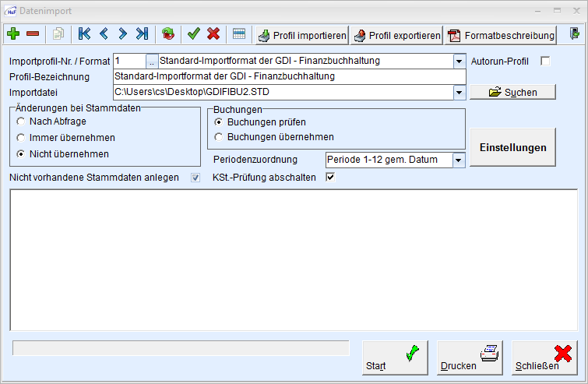Click inside the empty import log area

click(294, 260)
